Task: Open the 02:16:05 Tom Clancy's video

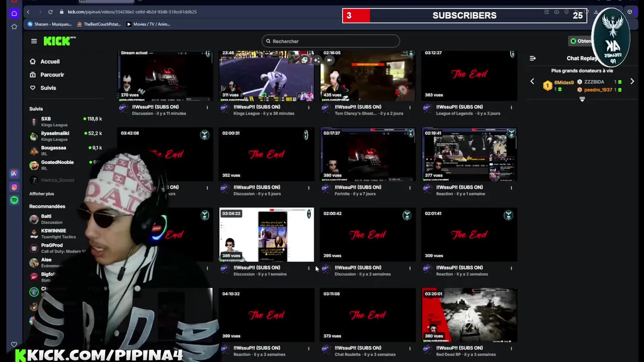Action: pos(368,75)
